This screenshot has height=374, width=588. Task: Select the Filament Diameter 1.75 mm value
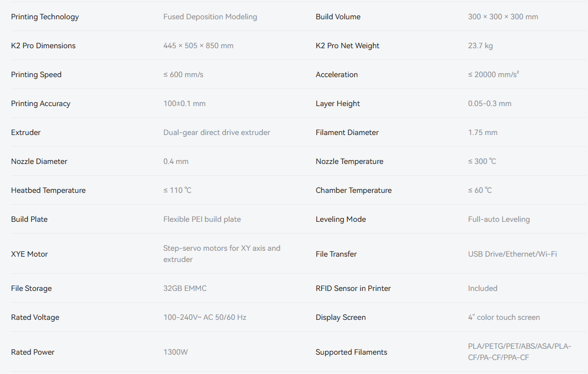click(482, 132)
